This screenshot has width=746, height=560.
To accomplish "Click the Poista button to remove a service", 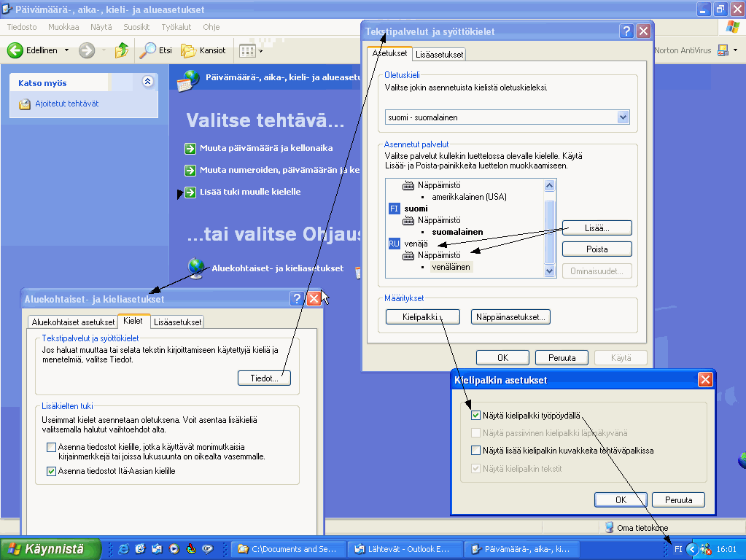I will pos(597,249).
